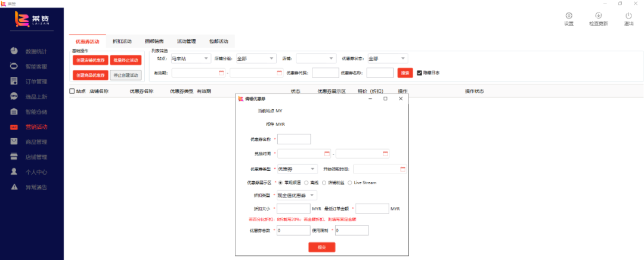Focus 折扣大小 input in dialog

pyautogui.click(x=293, y=209)
